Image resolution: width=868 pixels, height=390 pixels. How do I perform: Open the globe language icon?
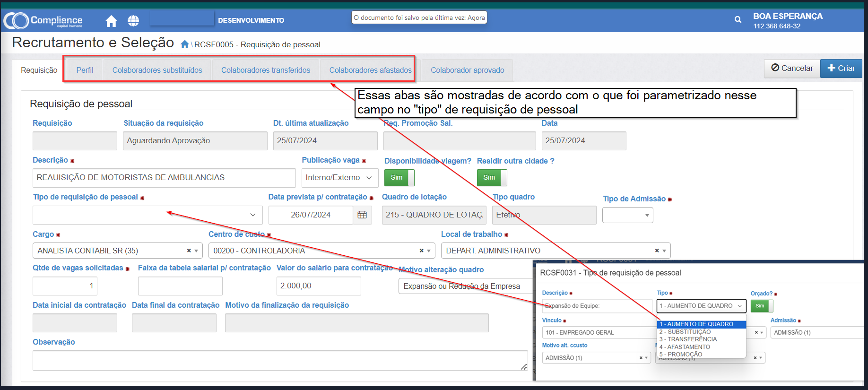pos(133,21)
